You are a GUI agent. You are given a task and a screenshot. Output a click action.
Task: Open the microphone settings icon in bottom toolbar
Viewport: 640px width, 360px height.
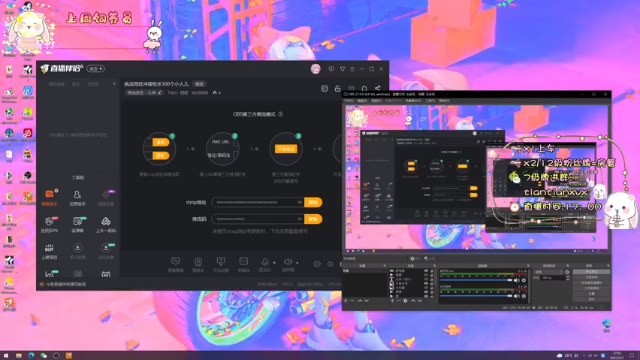(264, 262)
